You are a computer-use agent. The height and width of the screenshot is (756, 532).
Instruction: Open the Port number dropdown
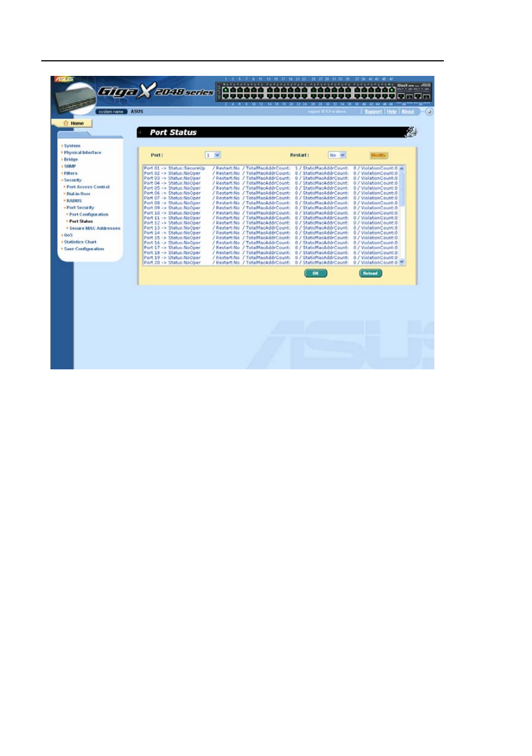pos(213,155)
